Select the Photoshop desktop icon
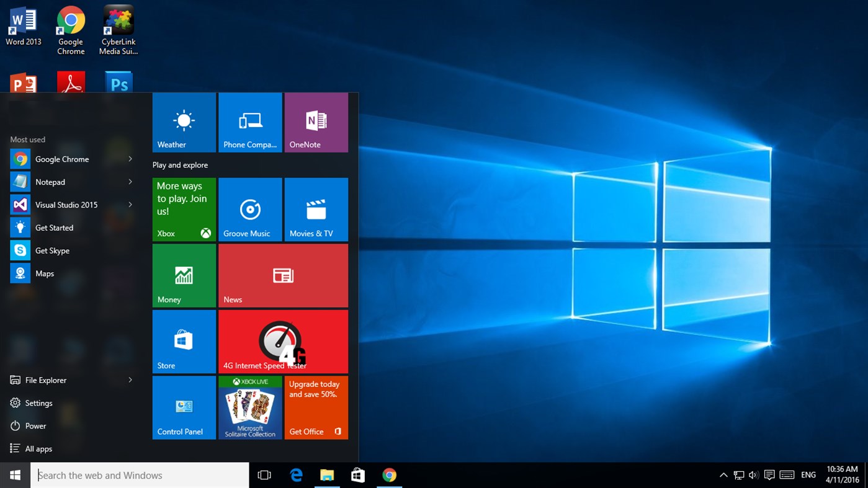 119,82
